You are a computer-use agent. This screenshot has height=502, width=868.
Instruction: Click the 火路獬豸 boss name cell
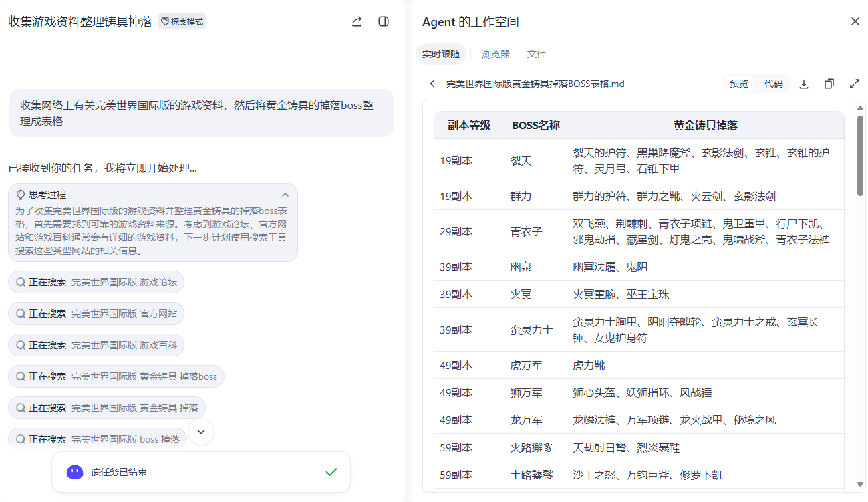click(536, 447)
